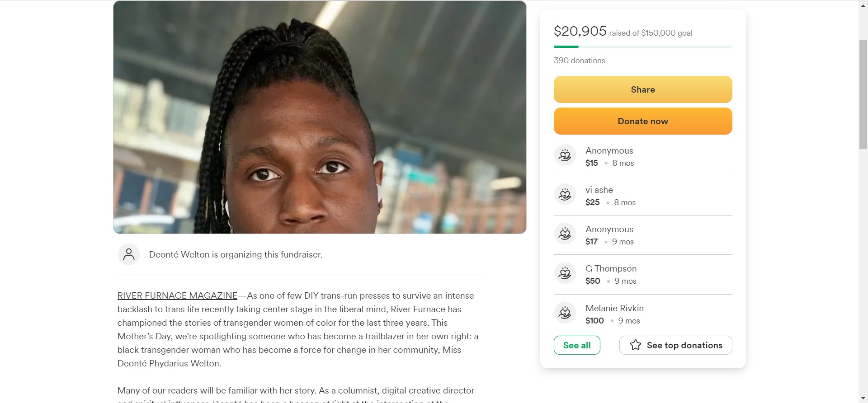This screenshot has height=403, width=868.
Task: Click donation icon beside Melanie Rivkin
Action: 565,313
